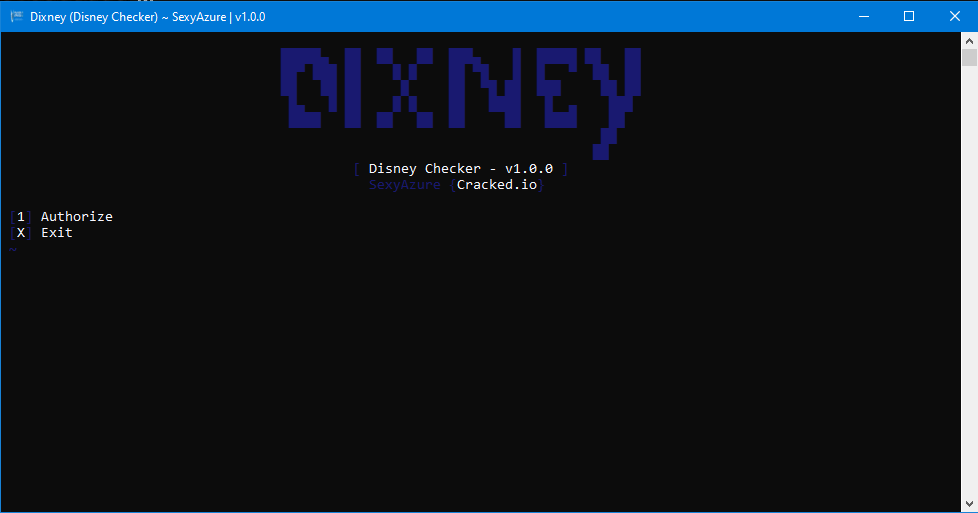This screenshot has height=513, width=978.
Task: Click the "Cracked.io" text
Action: [496, 185]
